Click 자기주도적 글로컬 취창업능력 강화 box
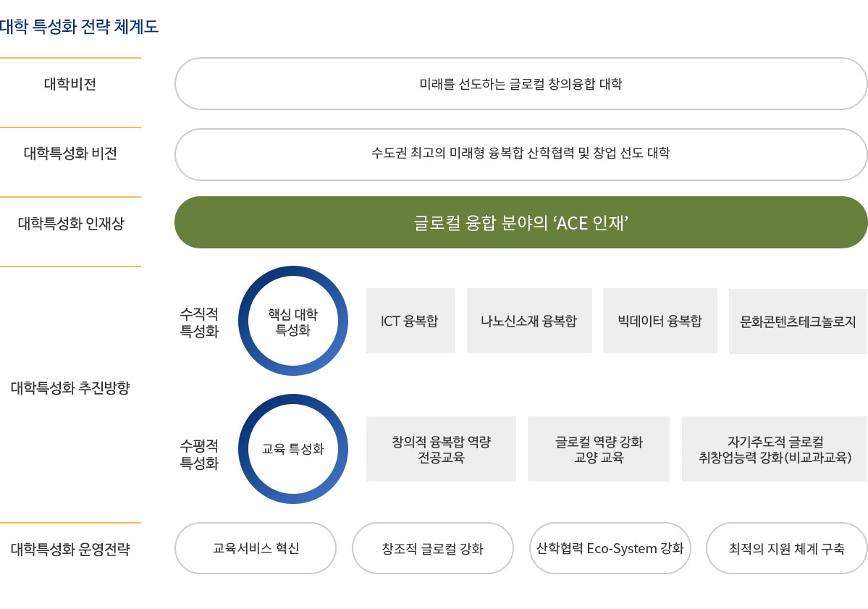868x609 pixels. (775, 449)
